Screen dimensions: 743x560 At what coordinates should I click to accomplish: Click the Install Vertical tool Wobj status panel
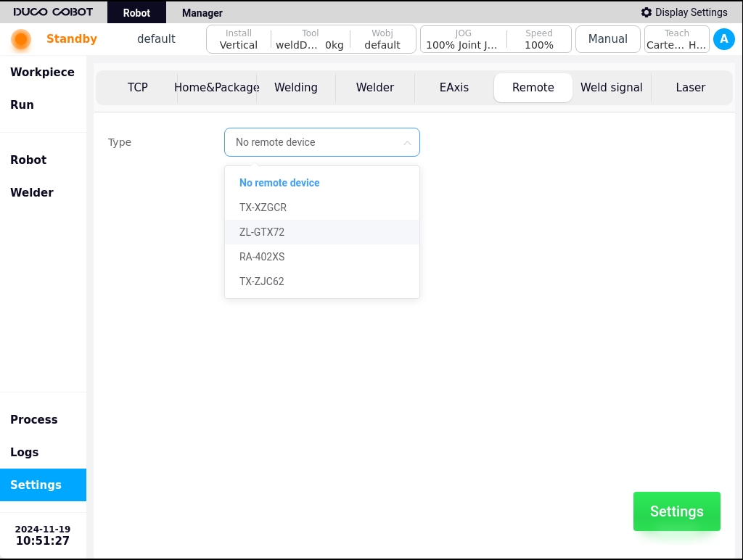click(311, 39)
